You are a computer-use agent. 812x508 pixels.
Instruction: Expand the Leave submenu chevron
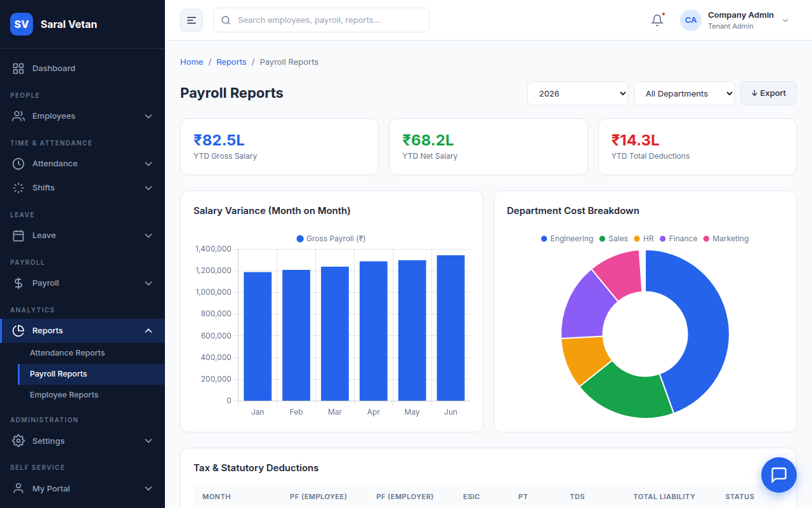(x=148, y=236)
